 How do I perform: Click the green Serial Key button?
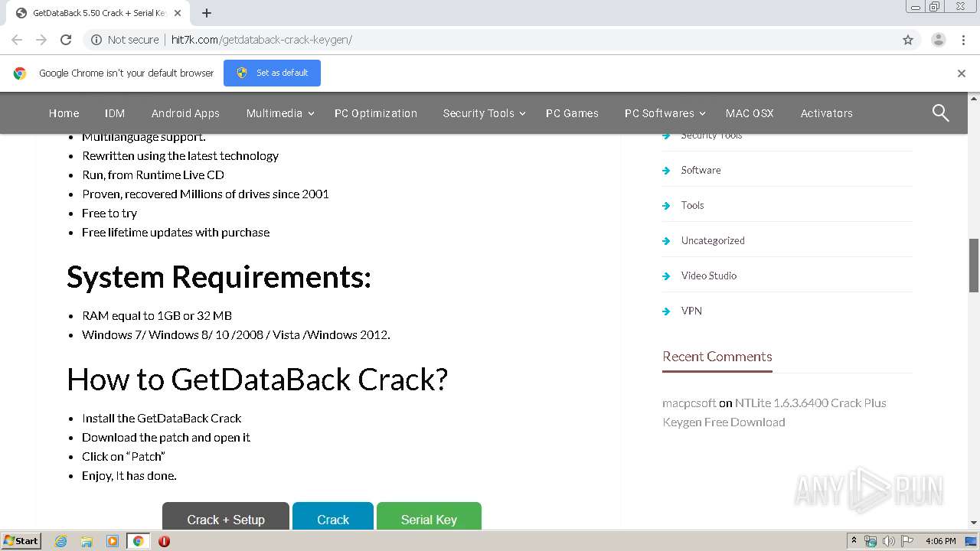point(429,517)
